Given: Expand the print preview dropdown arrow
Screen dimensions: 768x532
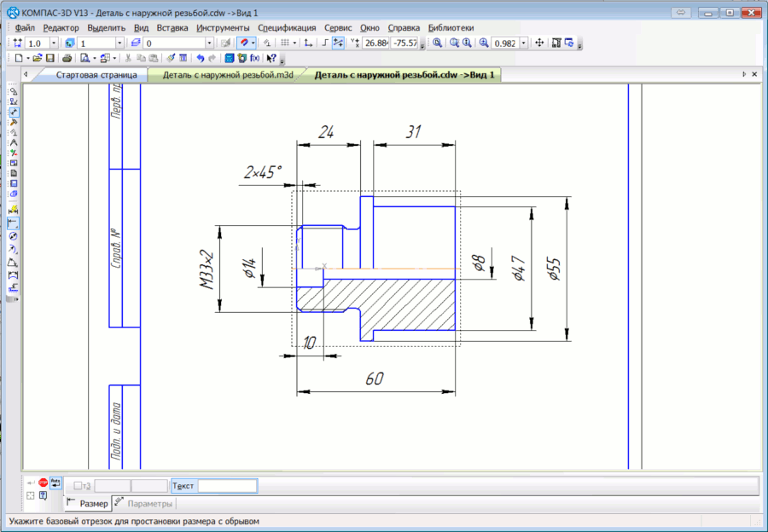Looking at the screenshot, I should pos(94,58).
